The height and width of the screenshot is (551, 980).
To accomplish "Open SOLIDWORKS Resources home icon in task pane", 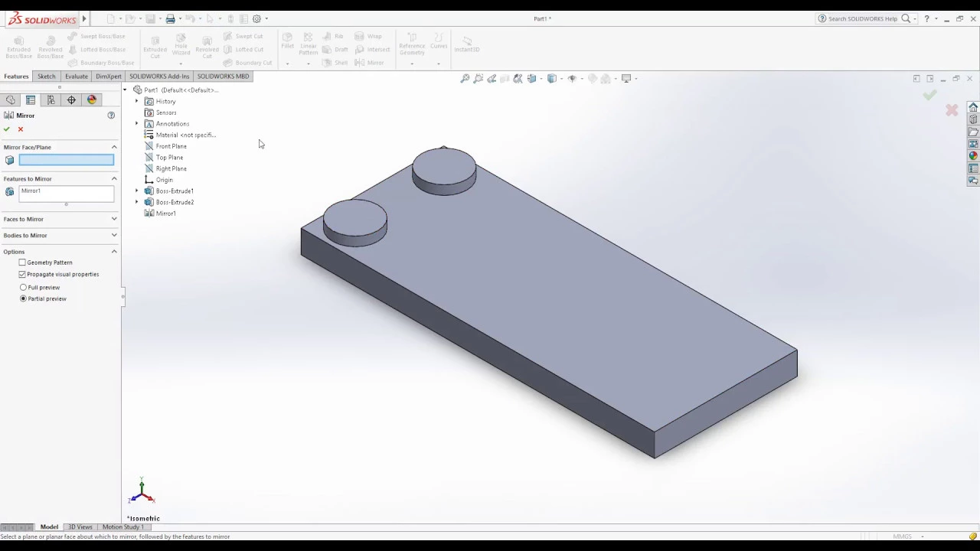I will click(973, 107).
